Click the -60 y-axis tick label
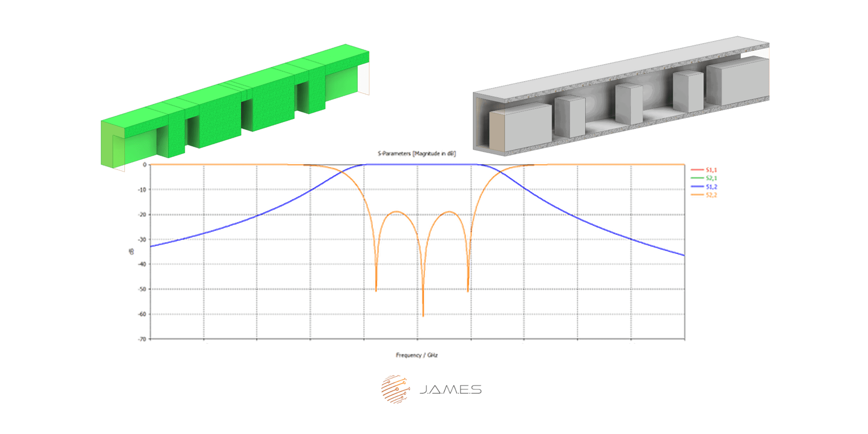Screen dimensions: 868x434 point(142,314)
